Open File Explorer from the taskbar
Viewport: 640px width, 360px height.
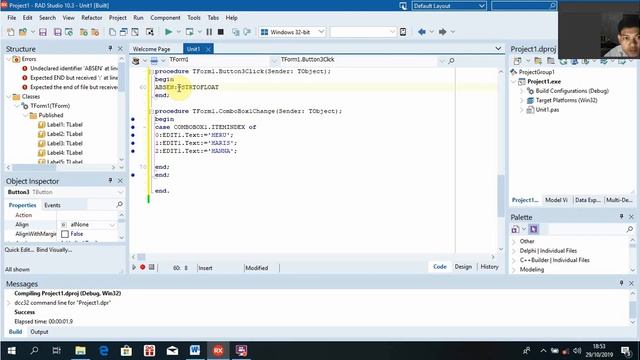[x=80, y=350]
